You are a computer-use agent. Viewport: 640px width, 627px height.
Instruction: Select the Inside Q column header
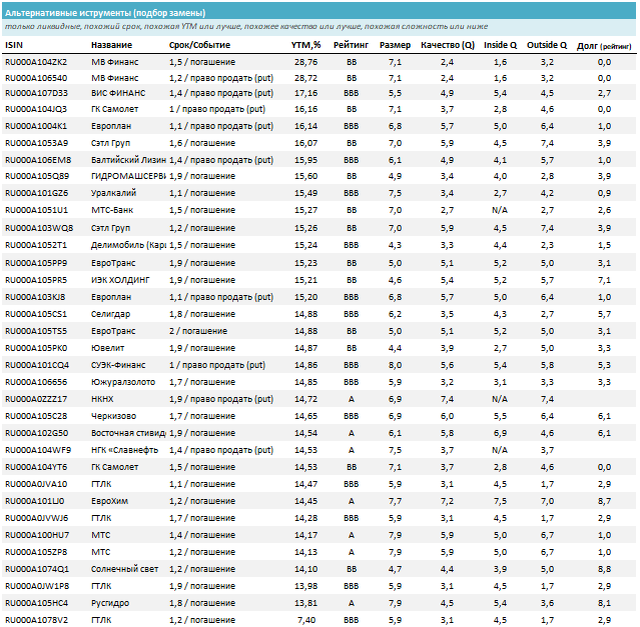point(500,45)
